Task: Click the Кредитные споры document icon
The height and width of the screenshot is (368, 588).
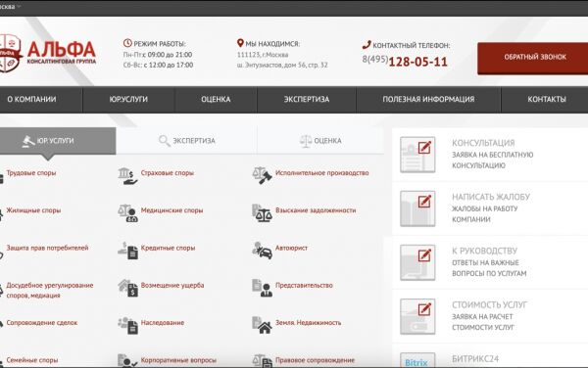Action: pyautogui.click(x=127, y=251)
